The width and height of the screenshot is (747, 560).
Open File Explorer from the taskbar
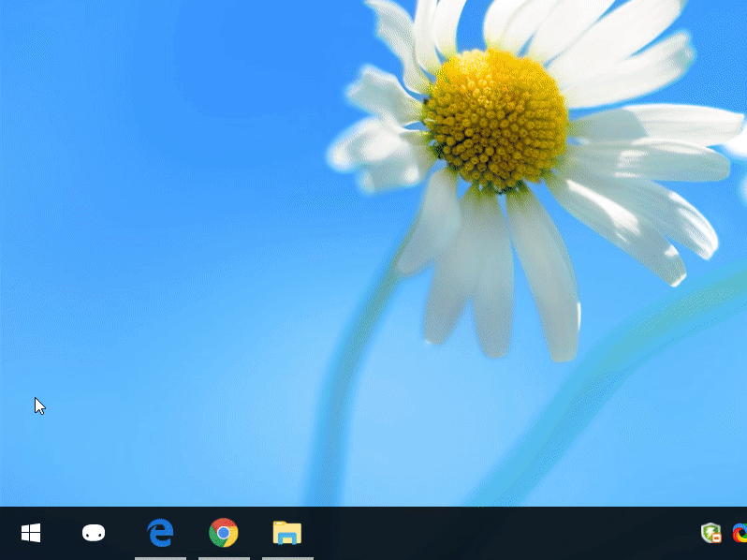pyautogui.click(x=287, y=533)
